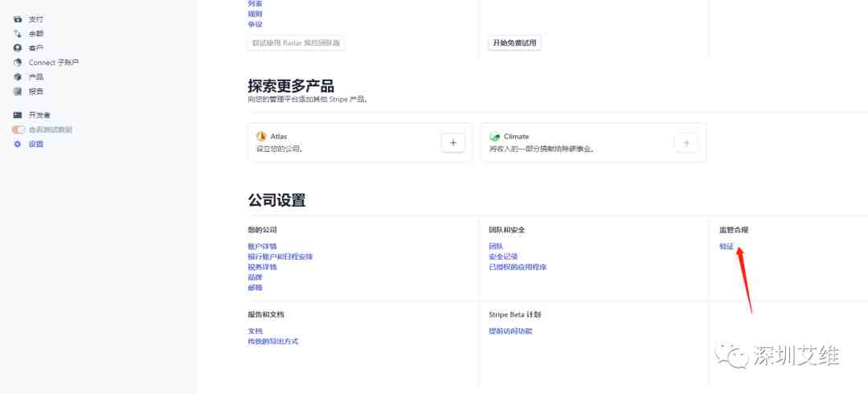Click the 余额 balance icon in sidebar
The height and width of the screenshot is (394, 868).
click(x=18, y=34)
